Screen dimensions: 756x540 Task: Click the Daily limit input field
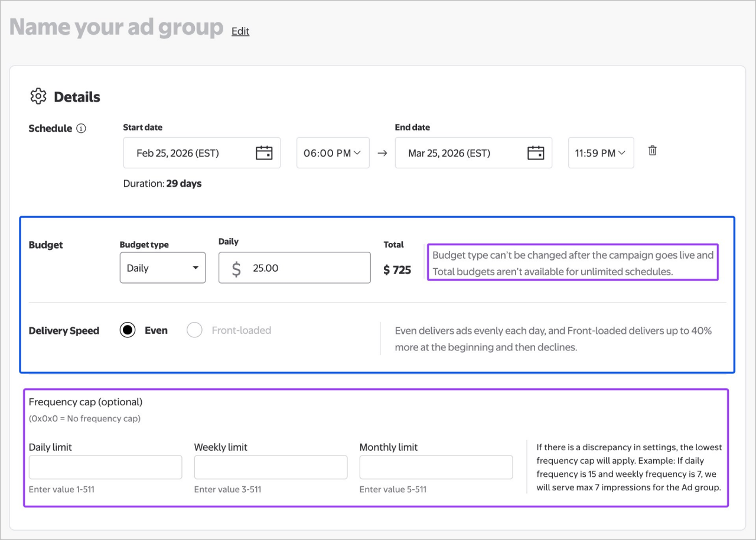(x=106, y=467)
